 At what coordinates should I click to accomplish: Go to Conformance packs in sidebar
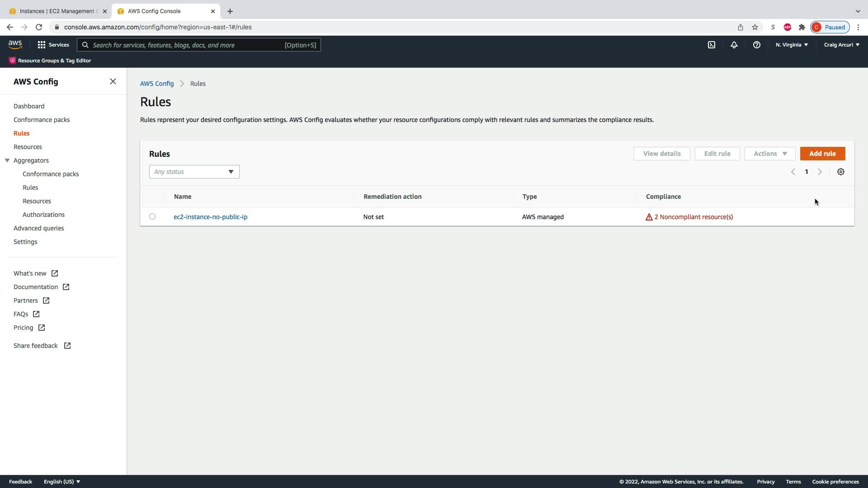coord(42,120)
